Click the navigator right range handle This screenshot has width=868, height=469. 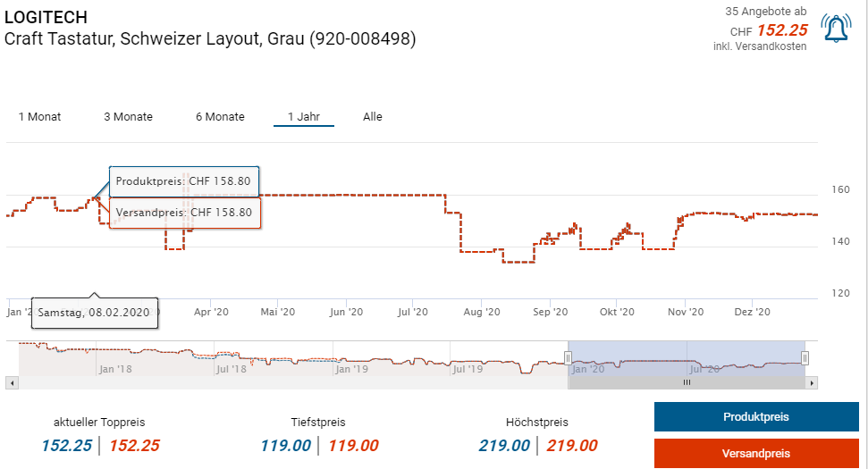pyautogui.click(x=805, y=358)
